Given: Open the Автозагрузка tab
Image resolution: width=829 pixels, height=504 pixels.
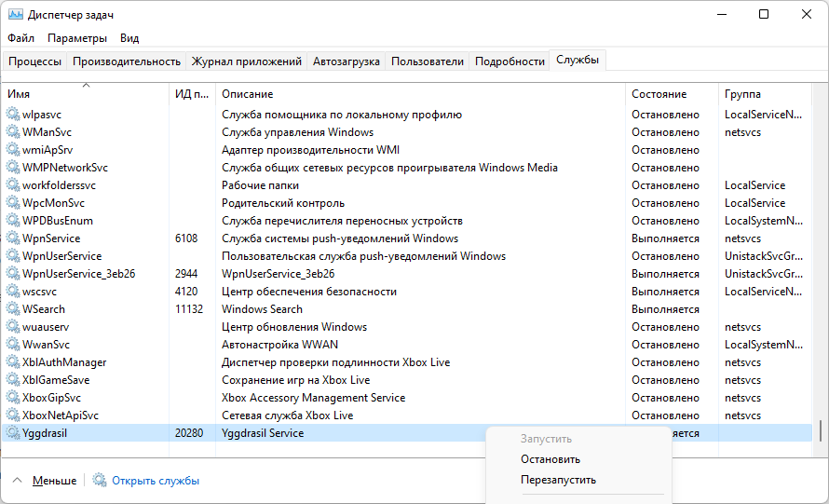Looking at the screenshot, I should click(346, 61).
